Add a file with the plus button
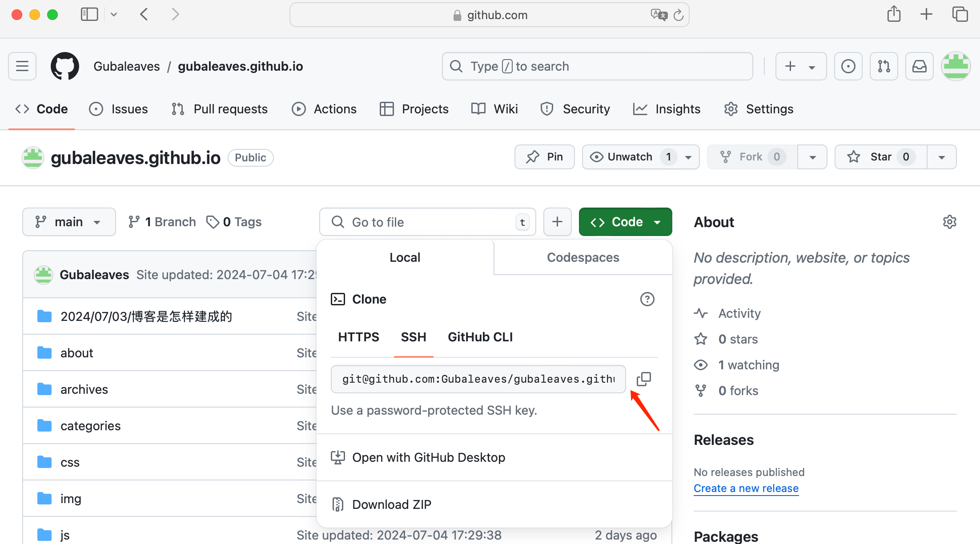 tap(557, 222)
